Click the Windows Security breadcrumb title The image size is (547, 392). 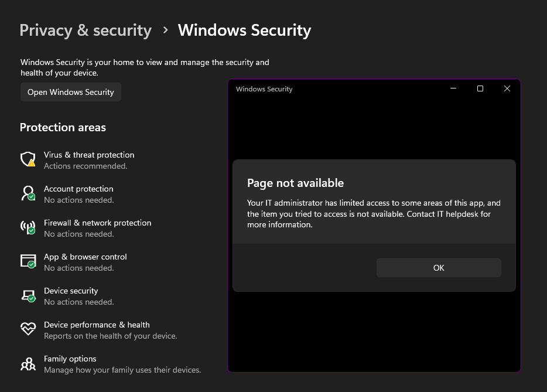point(245,30)
